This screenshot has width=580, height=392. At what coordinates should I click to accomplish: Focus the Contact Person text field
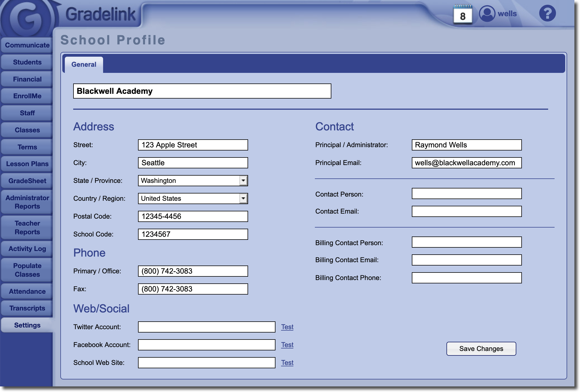(x=467, y=193)
